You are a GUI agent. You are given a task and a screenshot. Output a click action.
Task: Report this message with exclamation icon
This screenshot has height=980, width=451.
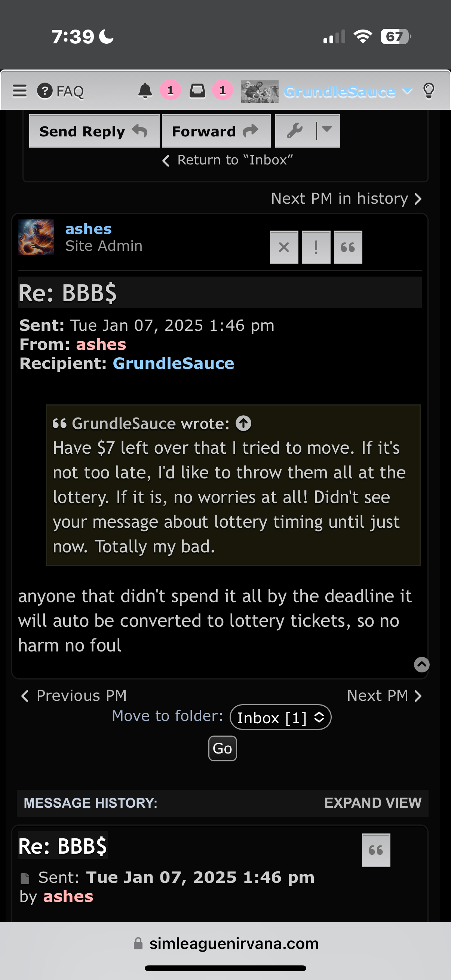coord(316,247)
